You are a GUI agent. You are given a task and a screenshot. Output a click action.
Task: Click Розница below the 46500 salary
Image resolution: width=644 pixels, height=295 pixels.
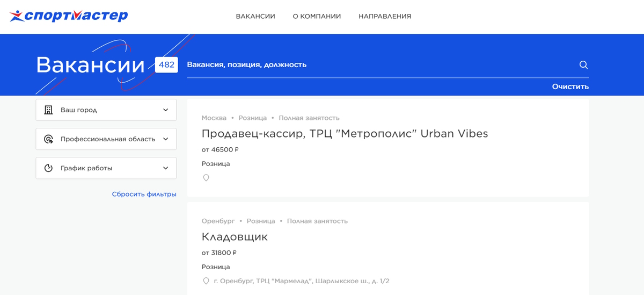tap(216, 164)
